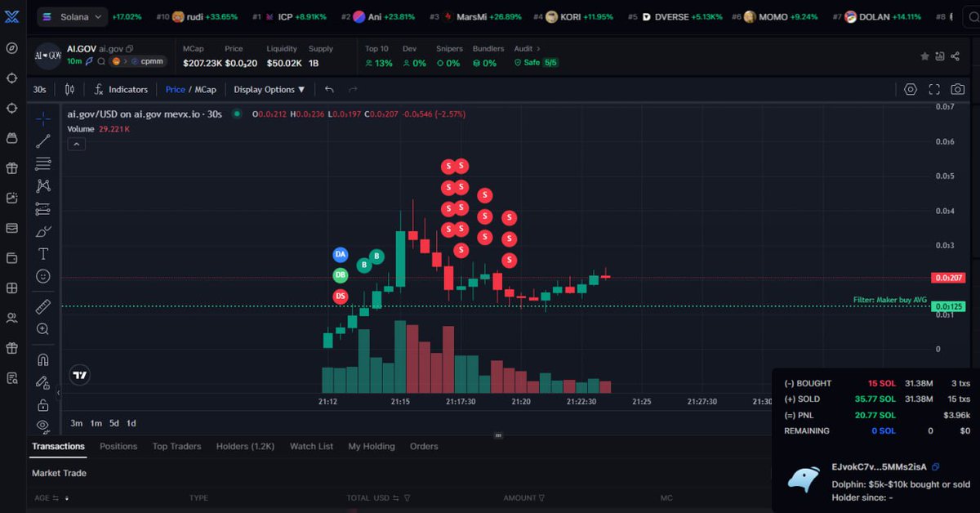Image resolution: width=980 pixels, height=513 pixels.
Task: Activate the zoom in tool
Action: point(43,329)
